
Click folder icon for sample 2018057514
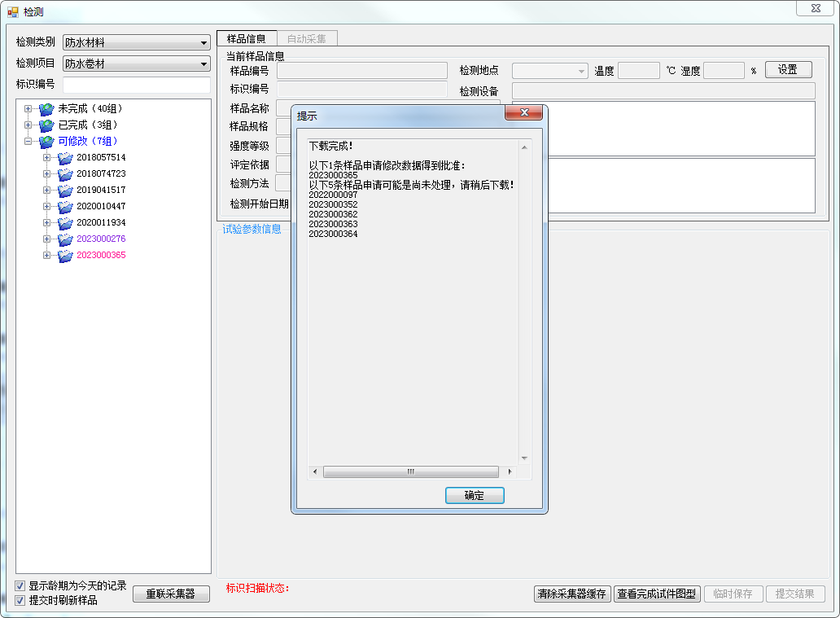pyautogui.click(x=65, y=158)
